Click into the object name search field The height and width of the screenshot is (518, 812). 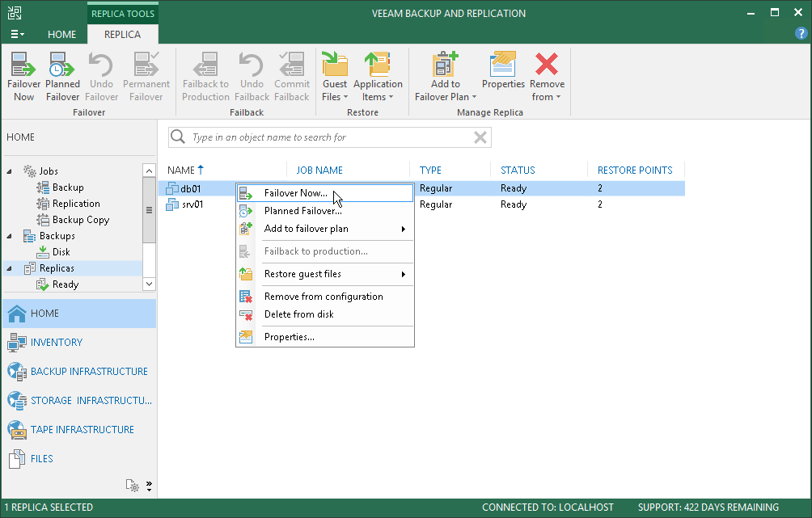[x=329, y=137]
